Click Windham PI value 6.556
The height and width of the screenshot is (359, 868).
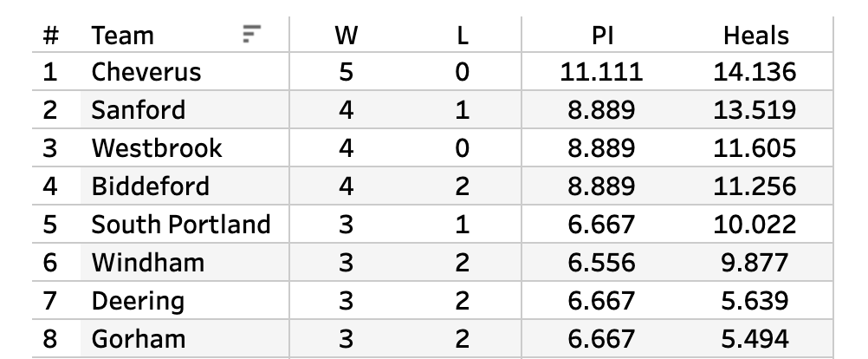pyautogui.click(x=601, y=263)
